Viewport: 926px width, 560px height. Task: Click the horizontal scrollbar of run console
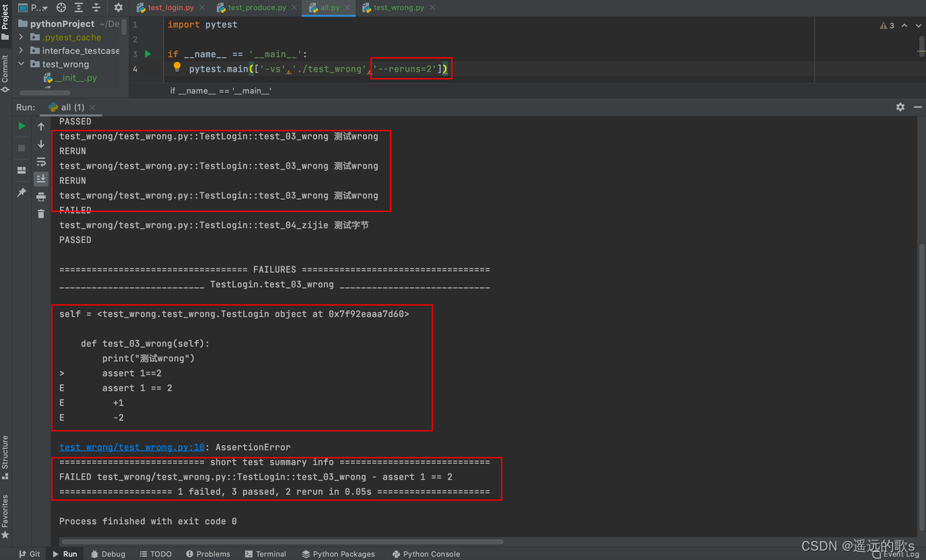click(x=282, y=541)
